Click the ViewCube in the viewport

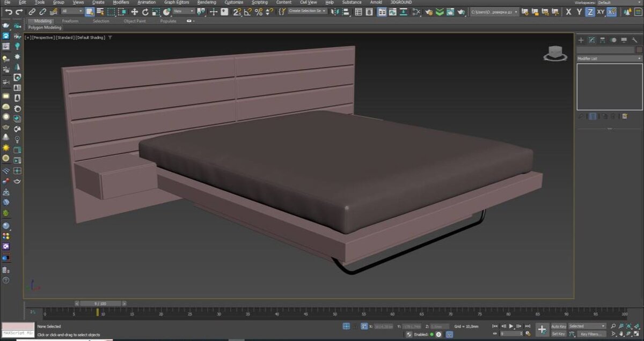(555, 53)
